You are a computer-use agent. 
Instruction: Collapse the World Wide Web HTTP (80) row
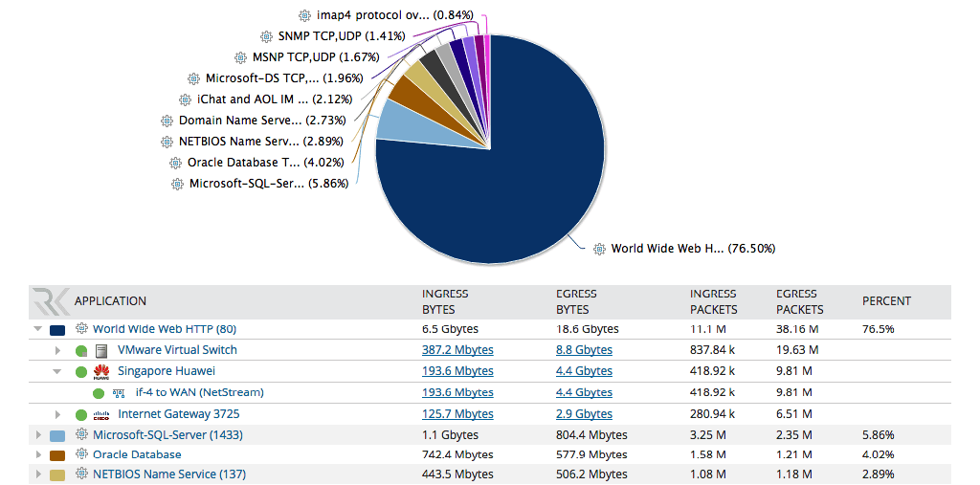point(37,329)
